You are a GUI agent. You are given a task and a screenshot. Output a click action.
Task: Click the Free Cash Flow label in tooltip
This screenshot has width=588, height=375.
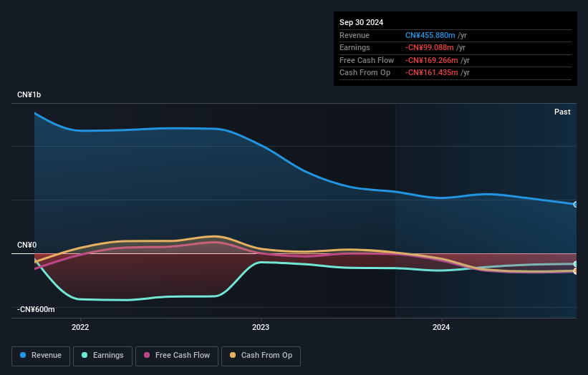click(367, 60)
